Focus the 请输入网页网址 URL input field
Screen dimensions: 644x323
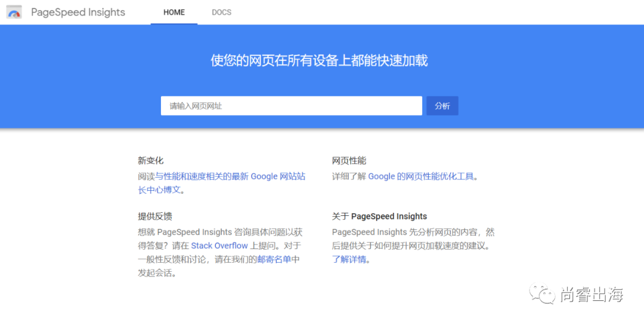coord(291,106)
